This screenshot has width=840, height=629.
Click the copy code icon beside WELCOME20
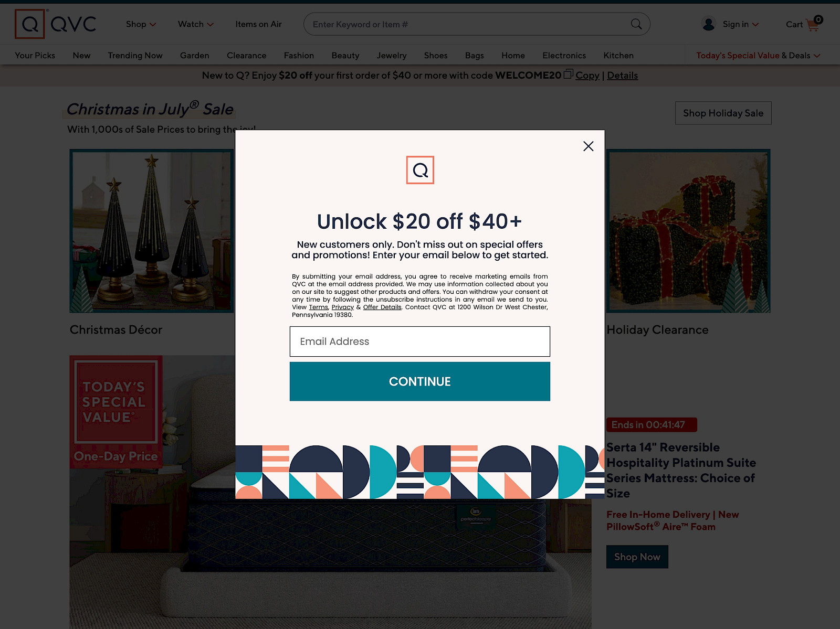click(568, 74)
